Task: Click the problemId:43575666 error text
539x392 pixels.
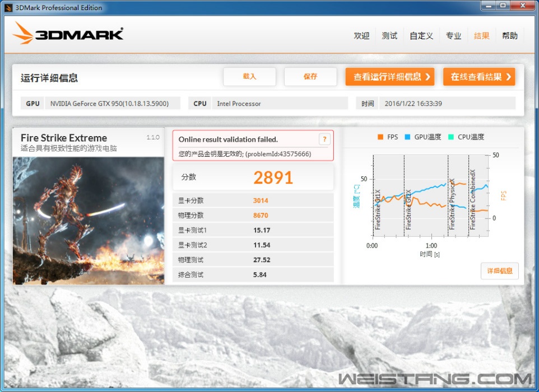Action: tap(278, 154)
